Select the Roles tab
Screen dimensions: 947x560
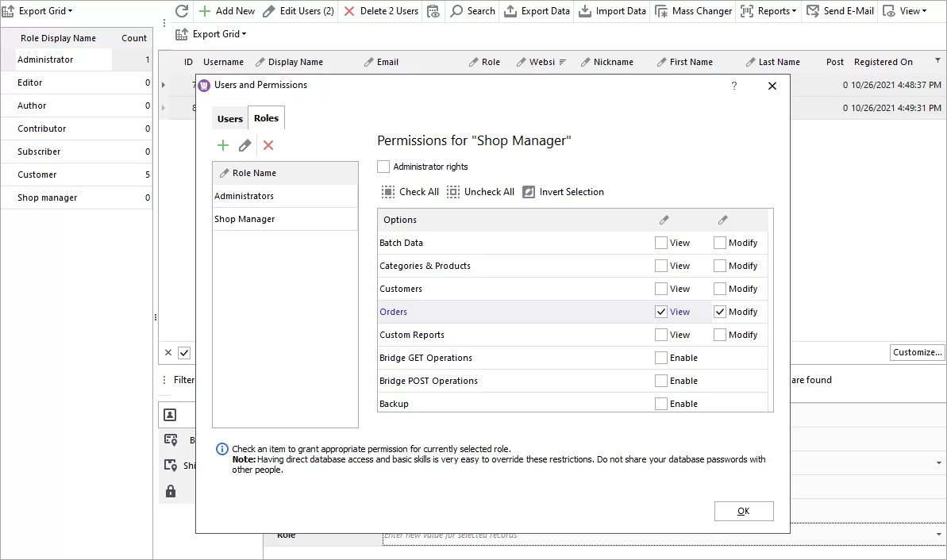point(266,117)
